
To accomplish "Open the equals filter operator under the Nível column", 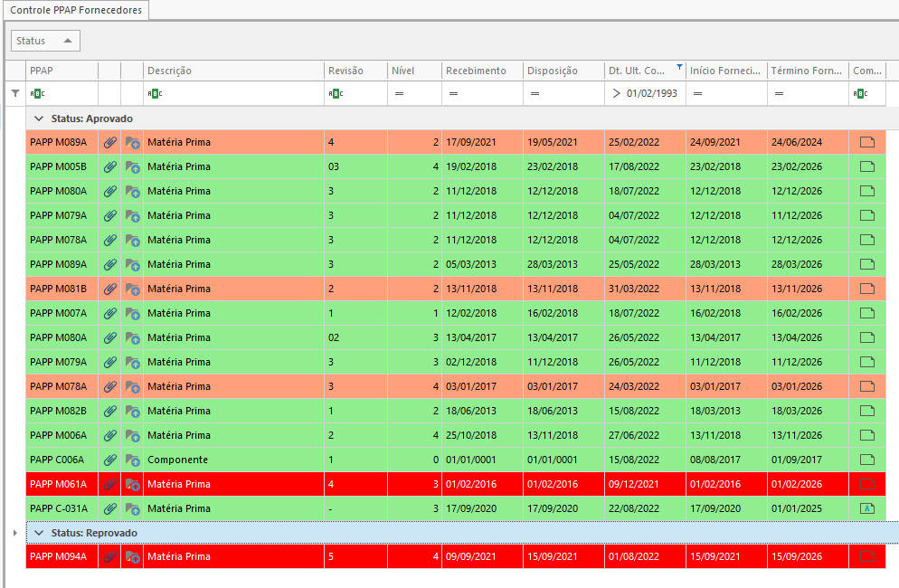I will tap(399, 93).
